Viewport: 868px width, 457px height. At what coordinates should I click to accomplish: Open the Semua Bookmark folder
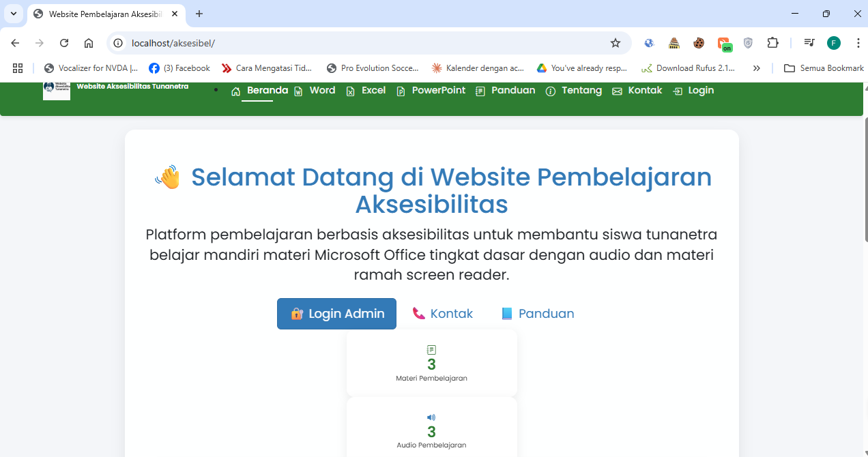824,68
